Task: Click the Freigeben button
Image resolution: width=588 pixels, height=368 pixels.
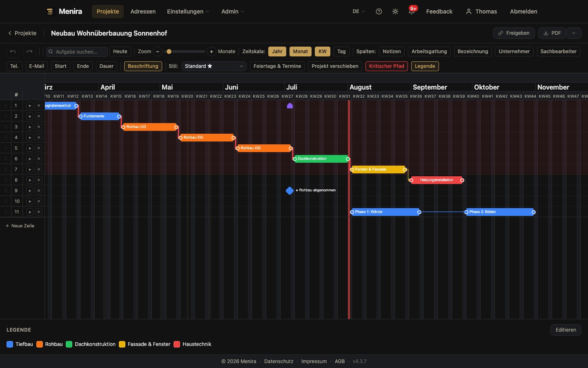Action: point(514,33)
